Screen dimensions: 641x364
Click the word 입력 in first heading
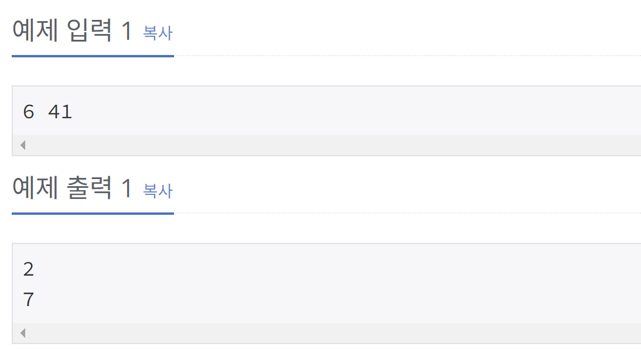click(x=89, y=30)
